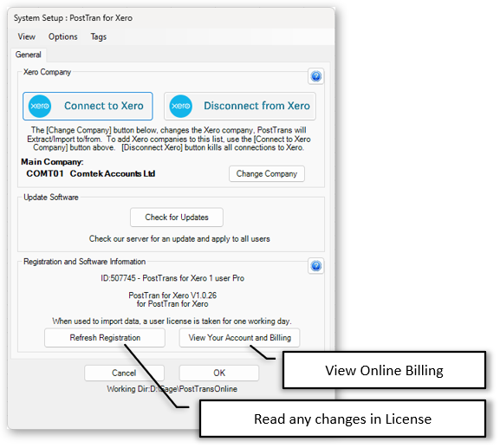This screenshot has width=500, height=448.
Task: Click the Connect to Xero button
Action: (88, 107)
